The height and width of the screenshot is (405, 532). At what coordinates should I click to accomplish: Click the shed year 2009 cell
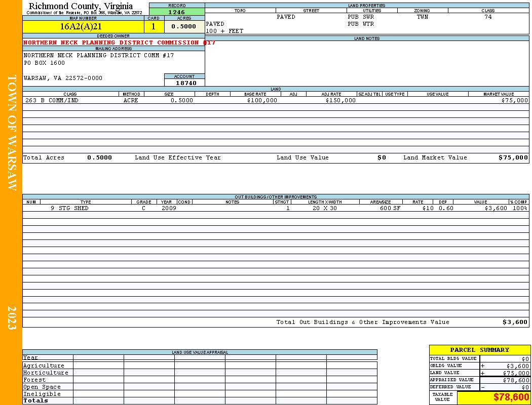point(169,208)
